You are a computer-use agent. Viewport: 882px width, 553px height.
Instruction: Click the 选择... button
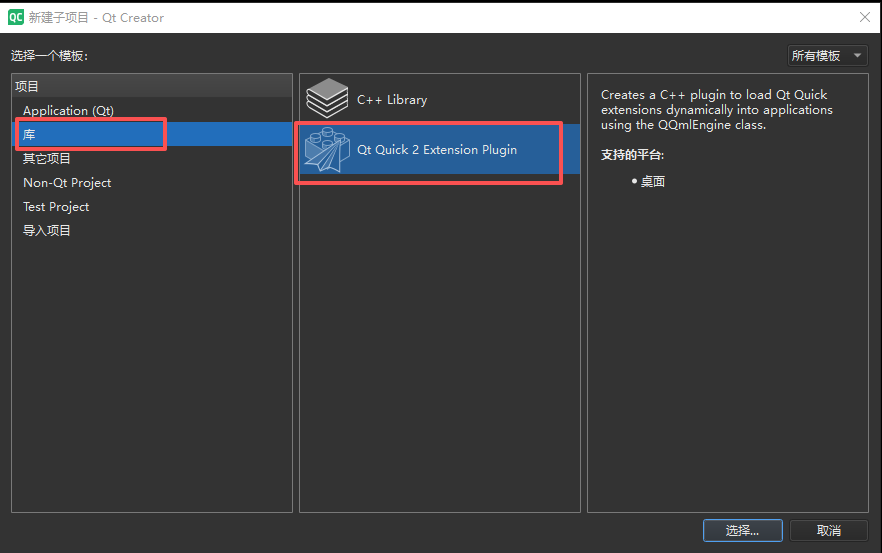click(x=742, y=530)
